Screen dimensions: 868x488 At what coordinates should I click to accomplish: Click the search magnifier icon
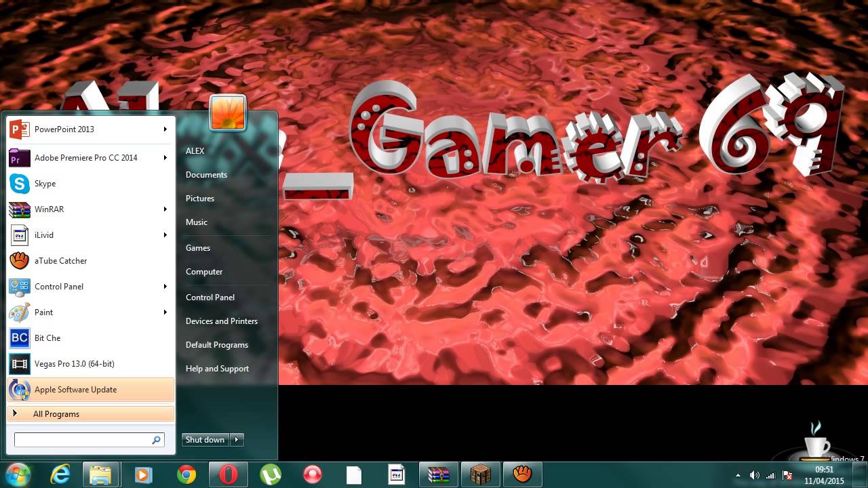pyautogui.click(x=156, y=440)
